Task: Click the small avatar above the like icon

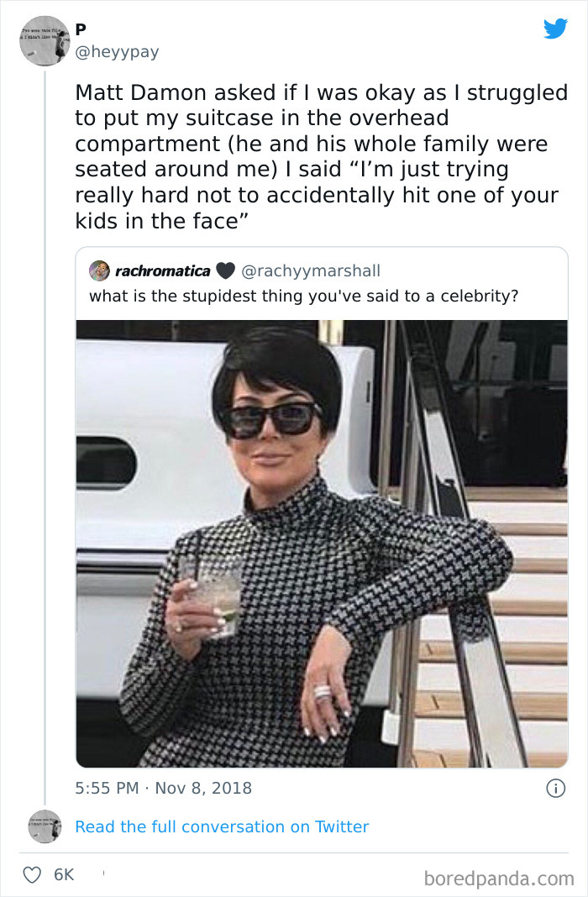Action: pos(45,826)
